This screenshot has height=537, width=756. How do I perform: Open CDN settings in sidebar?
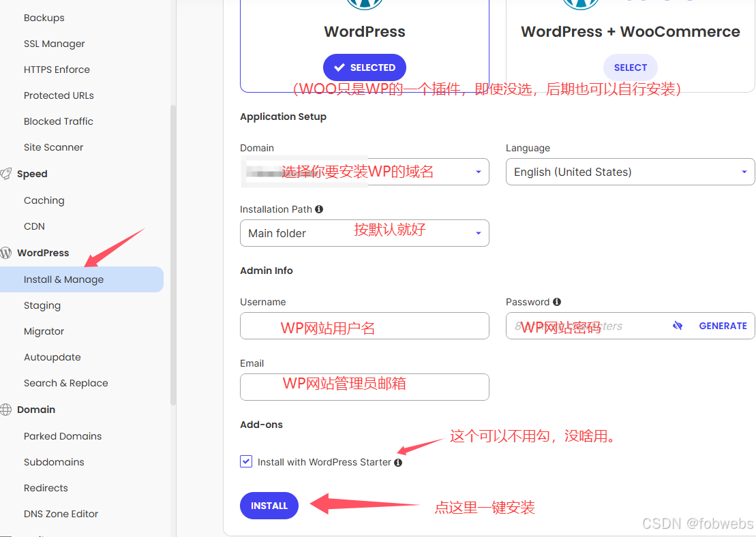click(34, 226)
